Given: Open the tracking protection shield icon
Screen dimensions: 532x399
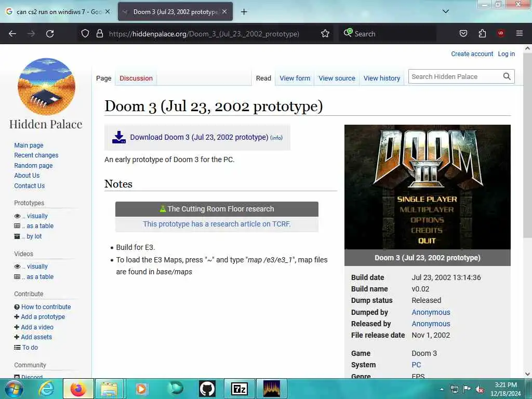Looking at the screenshot, I should tap(85, 34).
